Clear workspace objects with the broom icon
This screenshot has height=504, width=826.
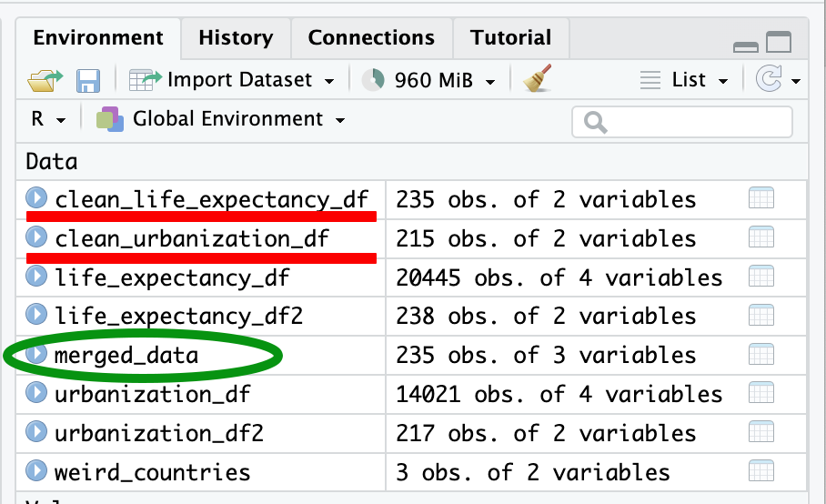click(539, 80)
